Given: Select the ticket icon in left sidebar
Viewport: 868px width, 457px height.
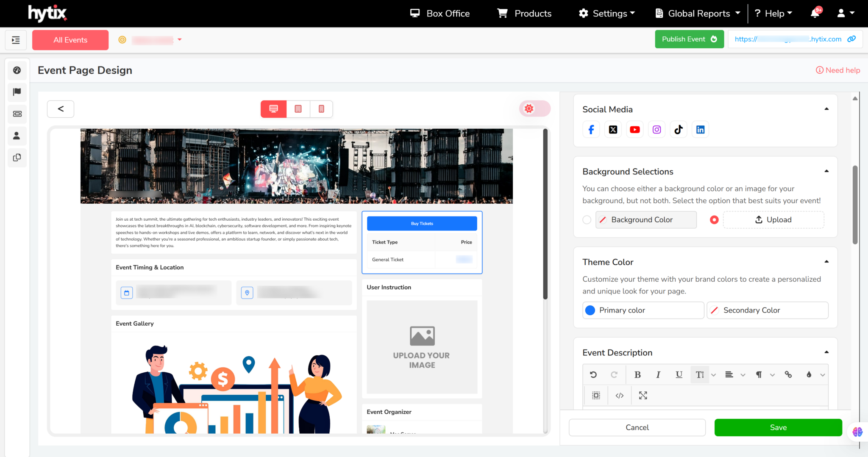Looking at the screenshot, I should pyautogui.click(x=17, y=114).
